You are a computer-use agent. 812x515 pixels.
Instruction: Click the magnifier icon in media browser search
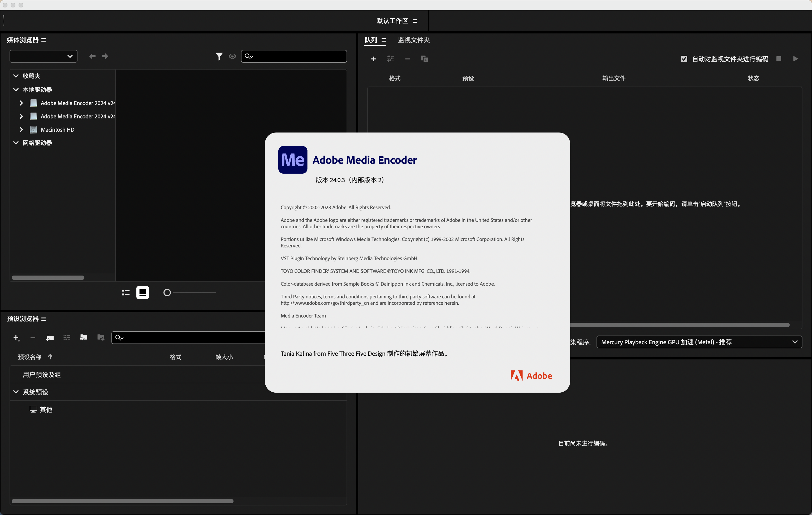[249, 56]
